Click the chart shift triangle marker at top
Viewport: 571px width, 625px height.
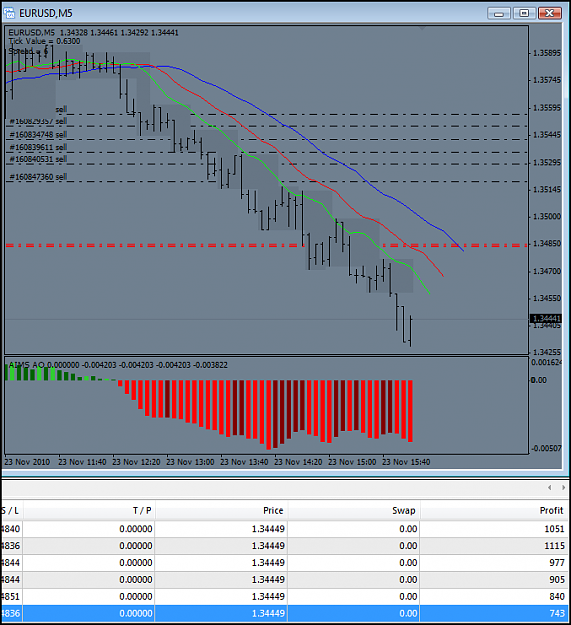(x=422, y=28)
